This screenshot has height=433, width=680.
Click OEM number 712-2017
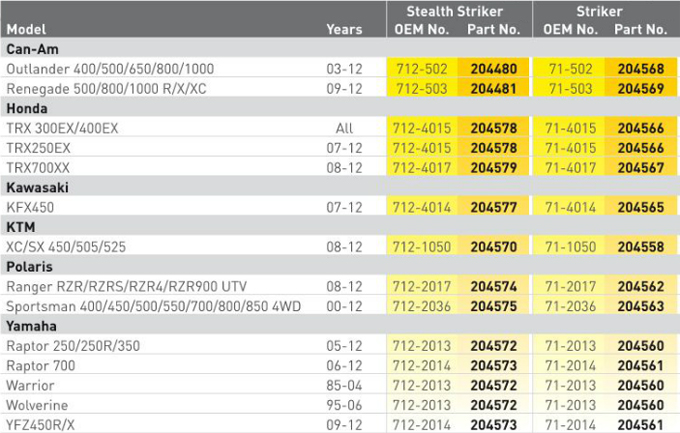point(422,286)
